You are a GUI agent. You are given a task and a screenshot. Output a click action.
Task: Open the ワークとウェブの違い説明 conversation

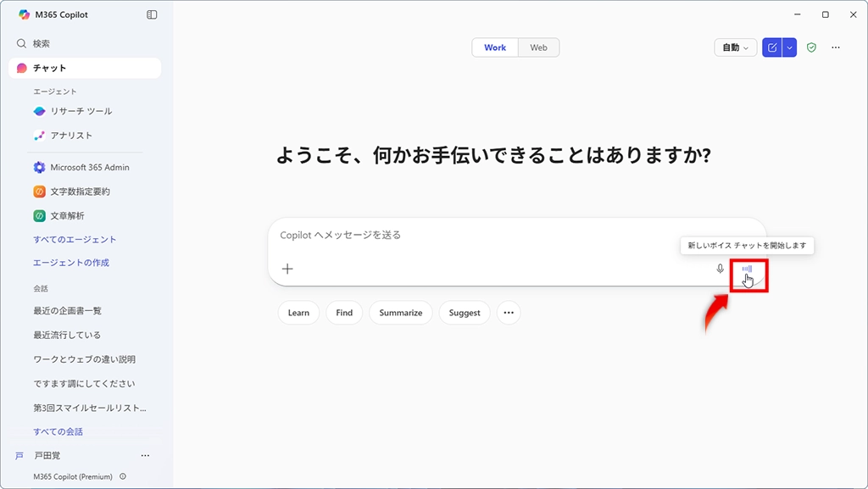pos(84,359)
